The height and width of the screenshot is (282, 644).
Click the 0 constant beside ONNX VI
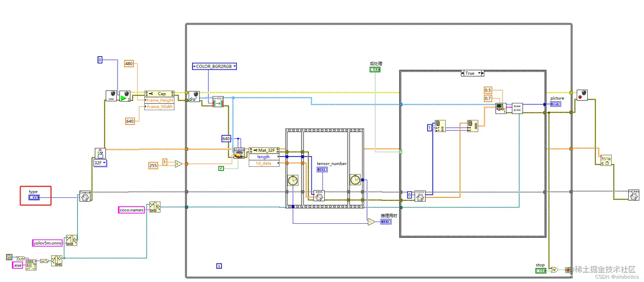(x=409, y=195)
